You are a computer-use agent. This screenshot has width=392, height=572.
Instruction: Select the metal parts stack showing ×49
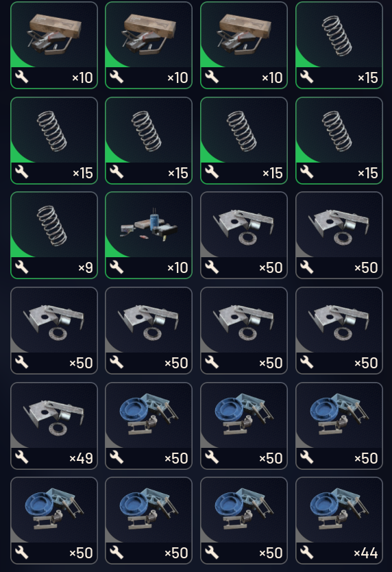pyautogui.click(x=54, y=426)
